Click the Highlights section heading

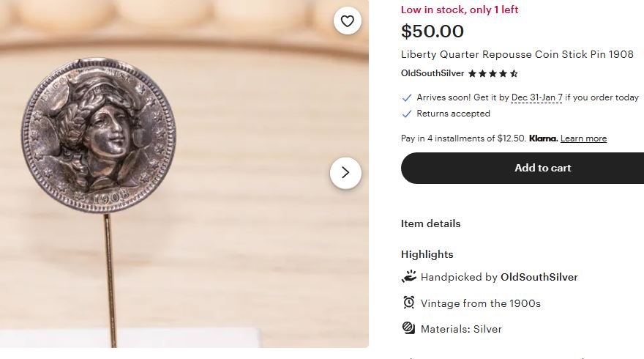tap(427, 254)
